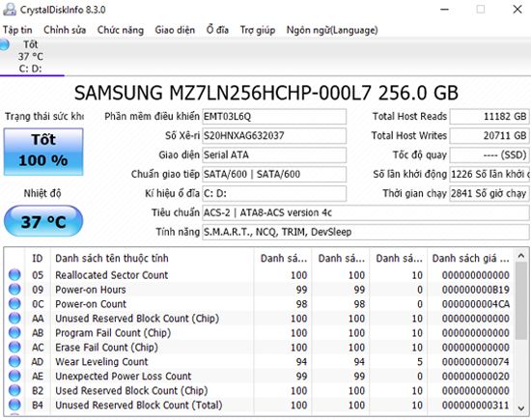This screenshot has height=420, width=531.
Task: Select Used Reserved Block Count (Chip) text
Action: tap(131, 390)
